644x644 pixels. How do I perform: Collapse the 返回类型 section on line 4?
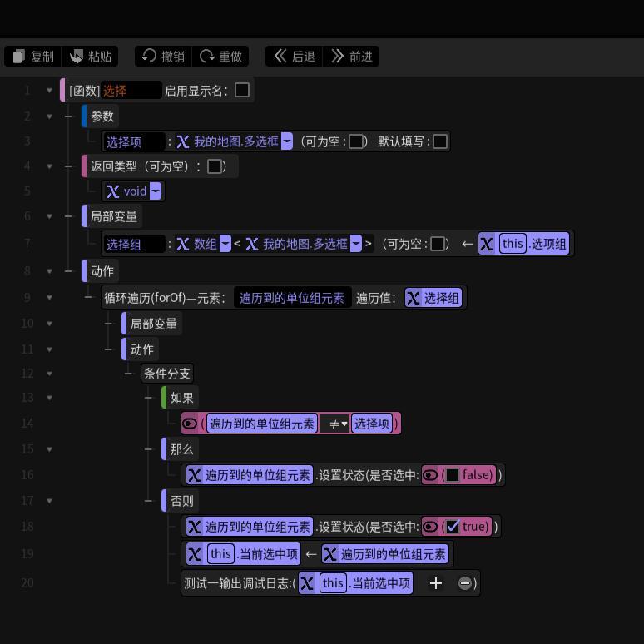pos(49,166)
